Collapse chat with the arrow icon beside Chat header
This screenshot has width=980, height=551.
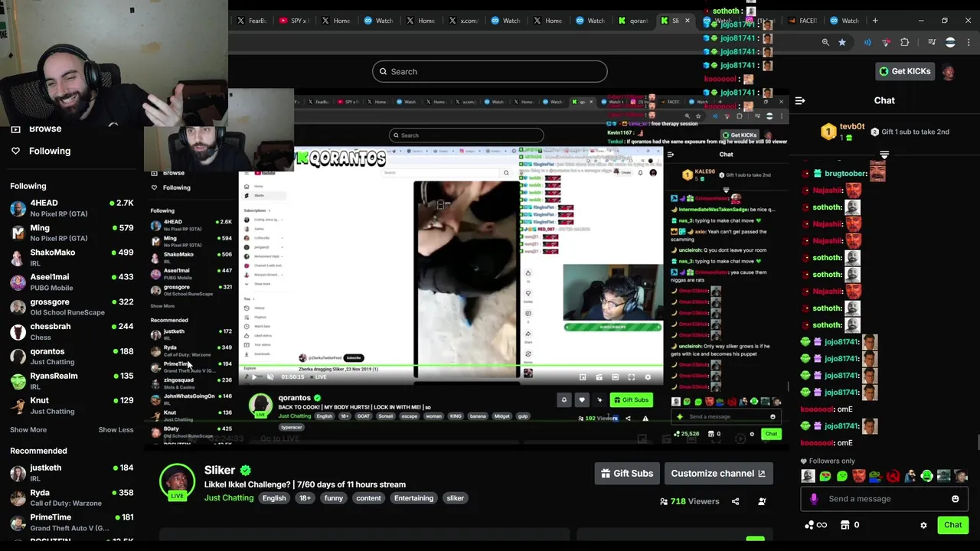click(800, 100)
